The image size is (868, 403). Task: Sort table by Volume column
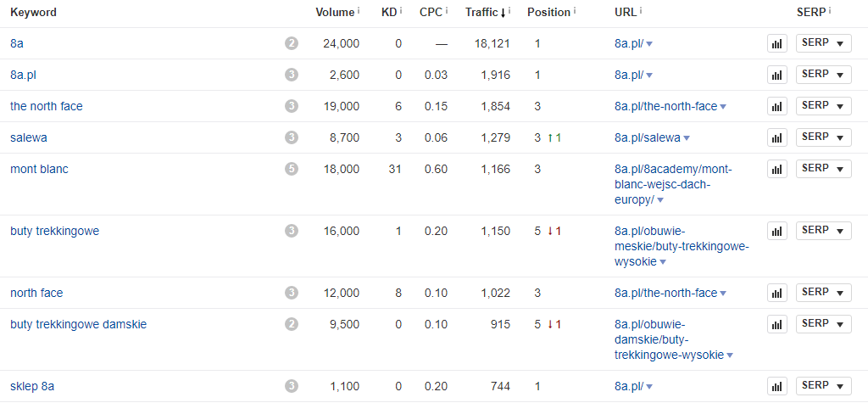pyautogui.click(x=334, y=12)
